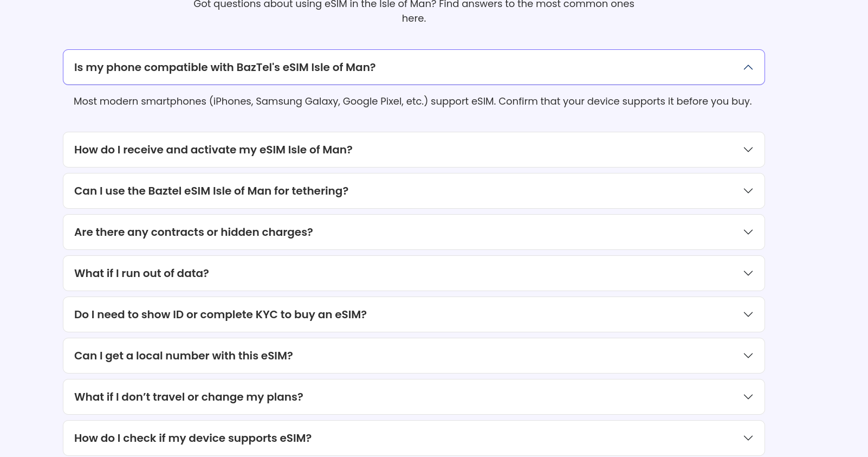Open "How do I check if my device" question
This screenshot has height=457, width=868.
192,438
